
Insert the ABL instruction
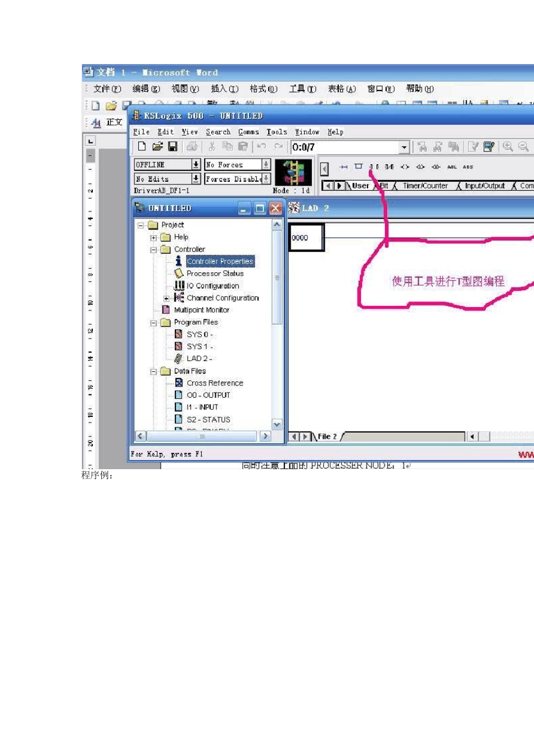click(452, 167)
